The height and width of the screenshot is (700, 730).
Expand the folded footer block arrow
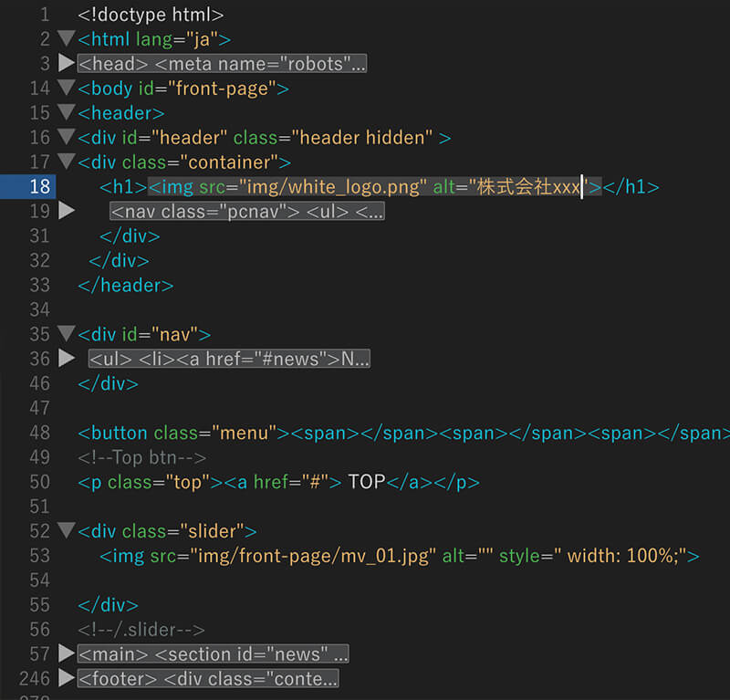tap(66, 678)
